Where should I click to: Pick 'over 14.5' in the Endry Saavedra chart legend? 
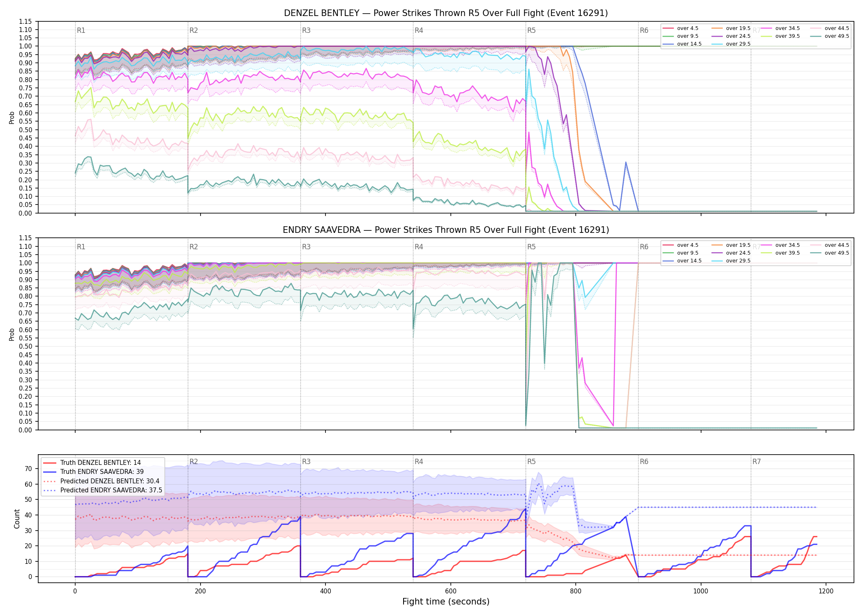(x=682, y=261)
